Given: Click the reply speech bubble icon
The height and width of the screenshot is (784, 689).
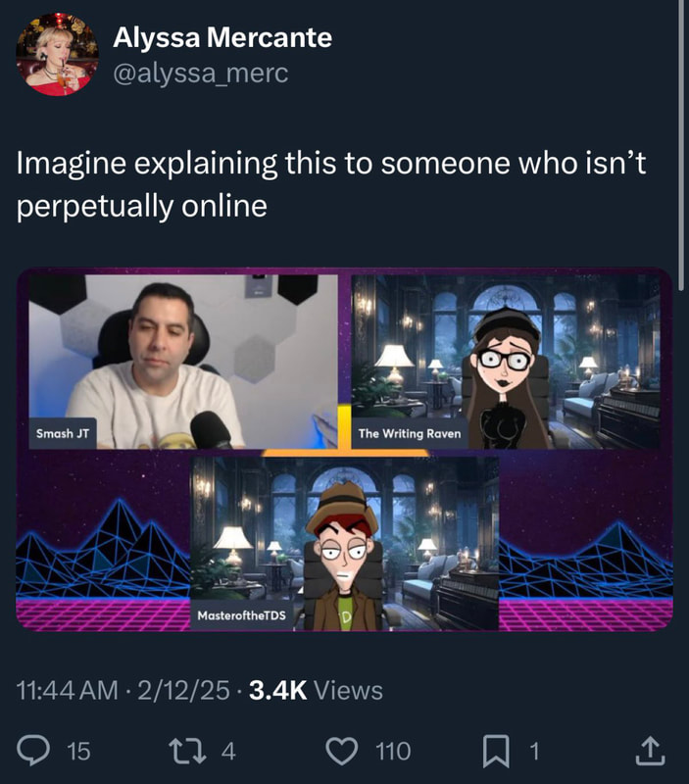Looking at the screenshot, I should pyautogui.click(x=33, y=751).
